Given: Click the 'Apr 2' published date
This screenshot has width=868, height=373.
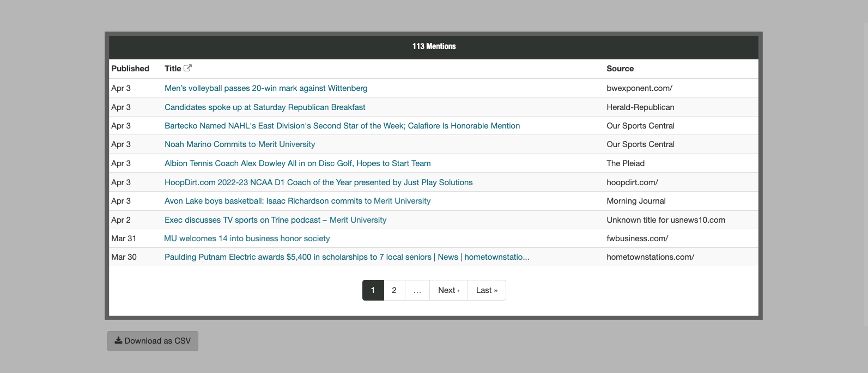Looking at the screenshot, I should pyautogui.click(x=121, y=220).
